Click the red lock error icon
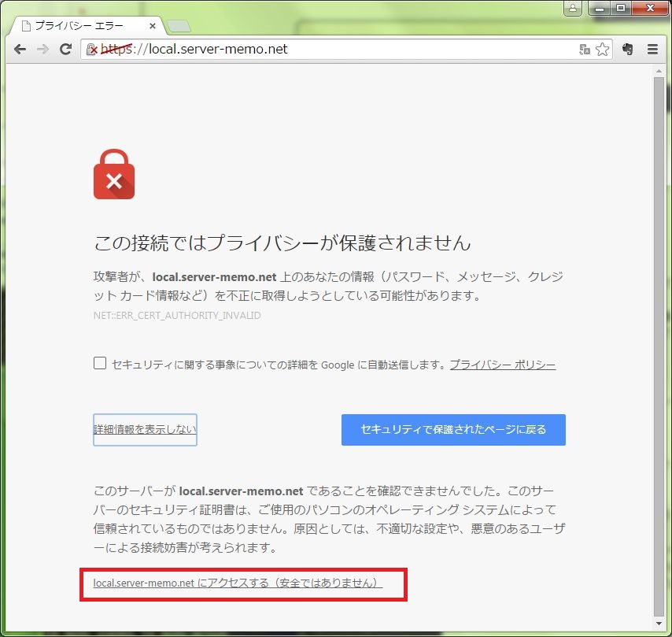 [114, 174]
